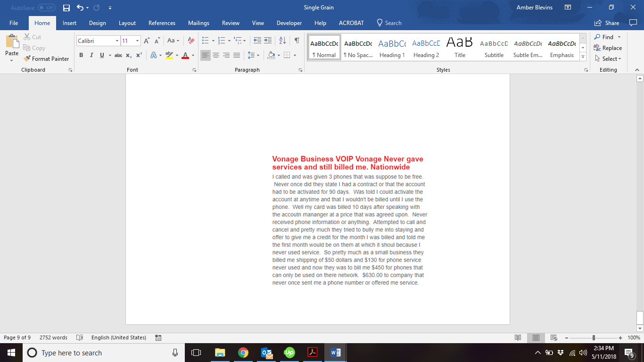
Task: Open Chrome from the taskbar
Action: tap(243, 353)
